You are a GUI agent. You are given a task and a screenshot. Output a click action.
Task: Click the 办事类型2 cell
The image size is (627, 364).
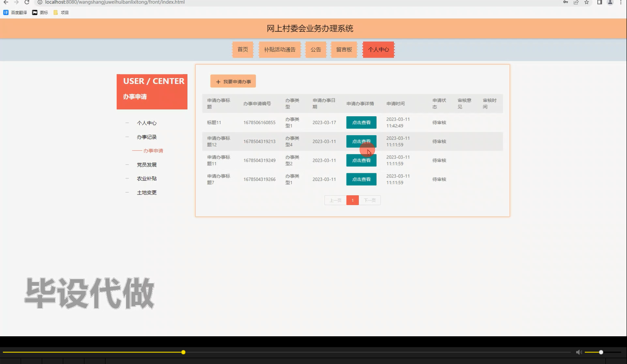click(x=292, y=160)
